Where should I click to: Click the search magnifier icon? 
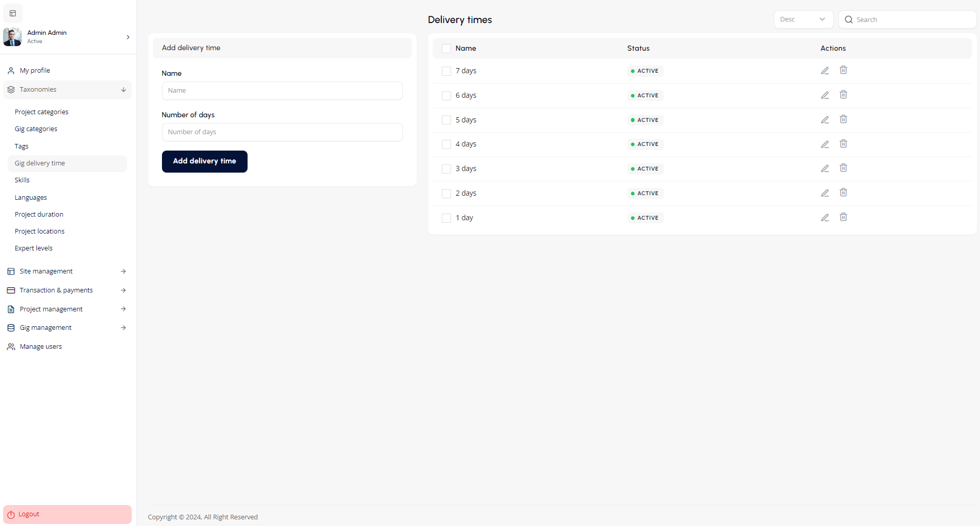tap(849, 19)
